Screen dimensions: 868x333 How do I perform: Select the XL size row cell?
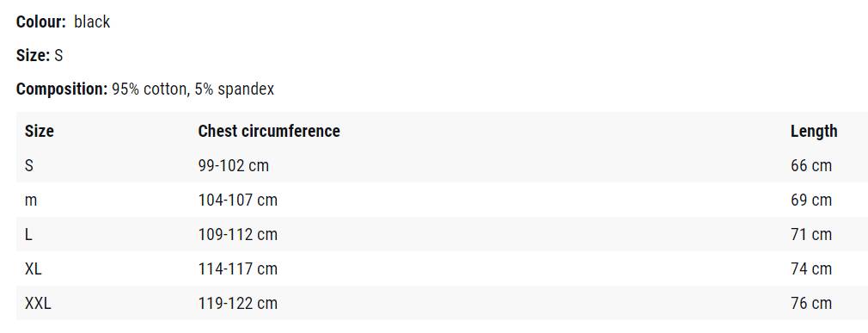(x=34, y=268)
